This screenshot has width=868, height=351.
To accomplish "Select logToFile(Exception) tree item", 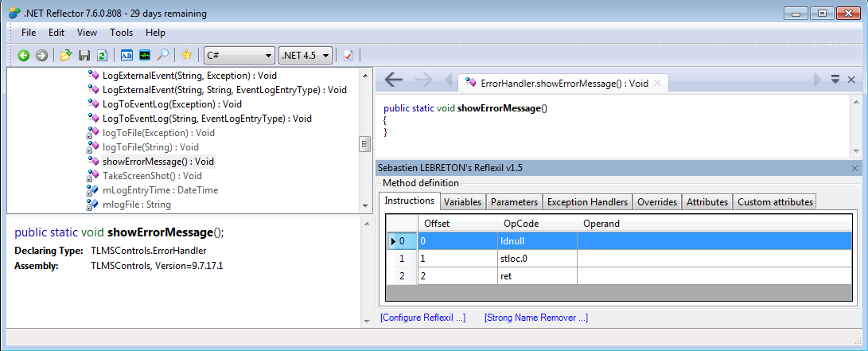I will [x=158, y=133].
